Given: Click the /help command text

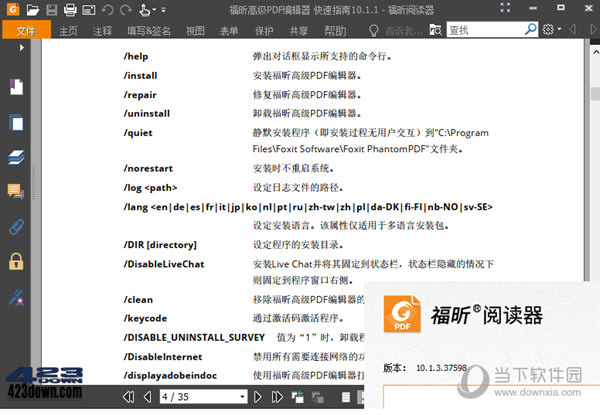Looking at the screenshot, I should point(136,57).
